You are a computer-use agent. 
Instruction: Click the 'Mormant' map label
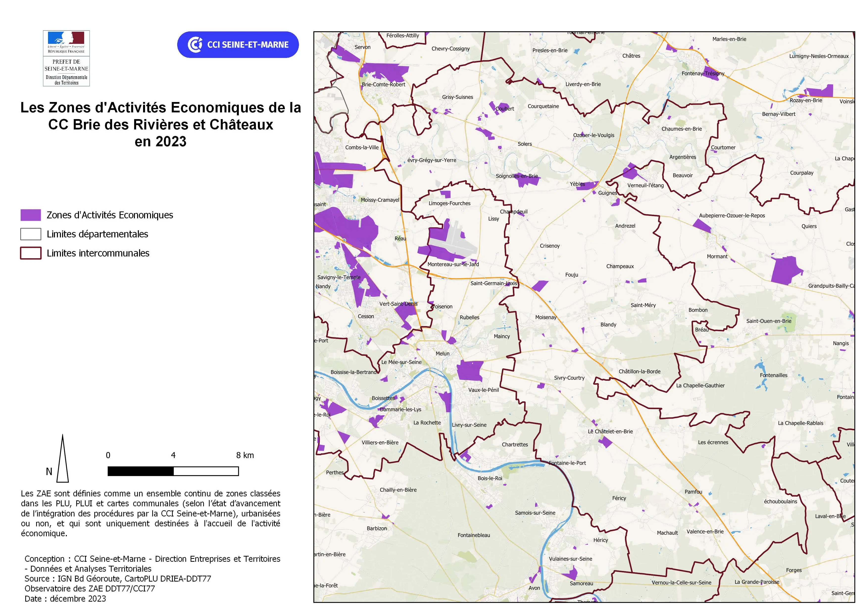coord(717,256)
